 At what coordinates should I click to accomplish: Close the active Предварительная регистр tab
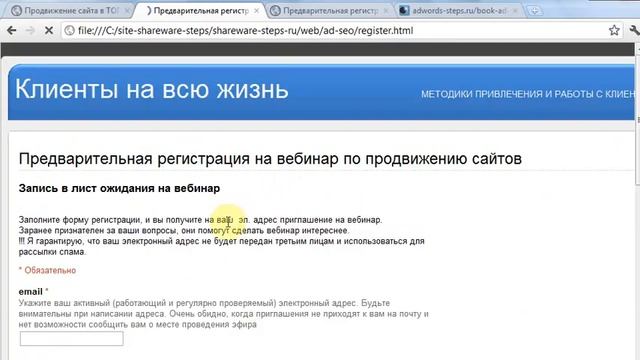point(256,11)
